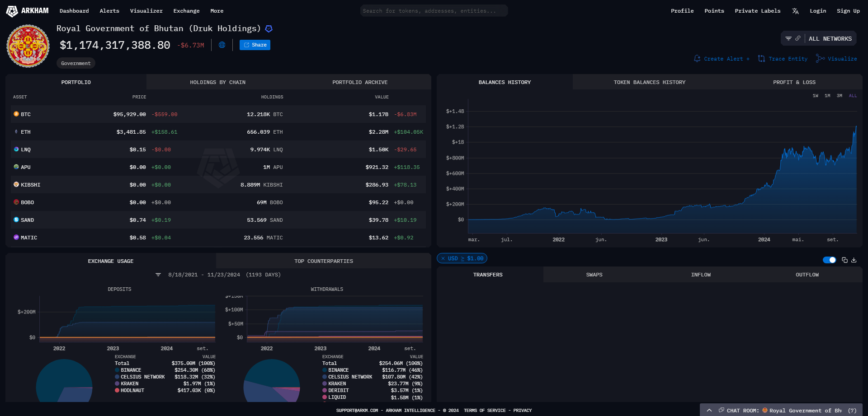Remove the USD ≥ $1.00 filter chip
This screenshot has height=416, width=868.
tap(443, 258)
